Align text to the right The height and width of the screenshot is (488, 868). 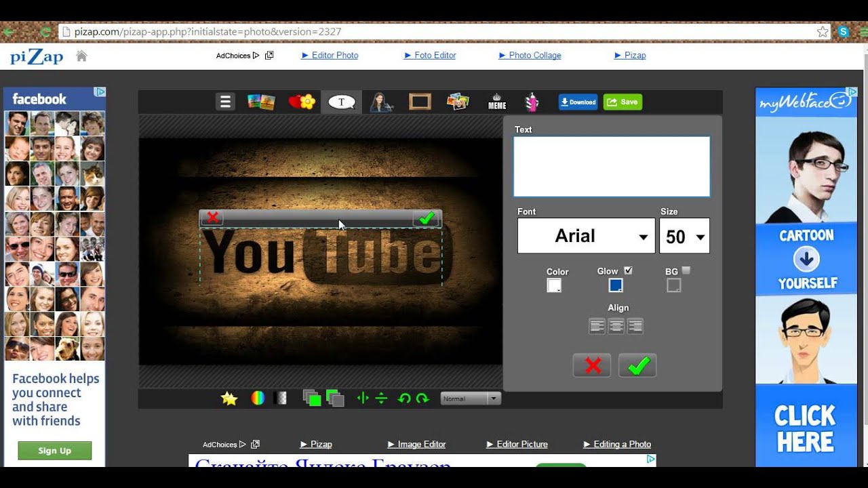coord(635,327)
